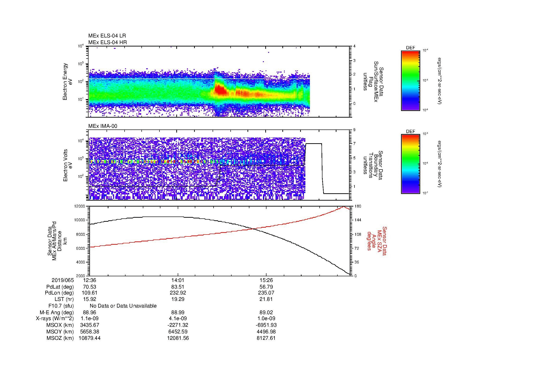The height and width of the screenshot is (392, 555).
Task: Click the X-rays value 4.1e-09
Action: tap(178, 318)
